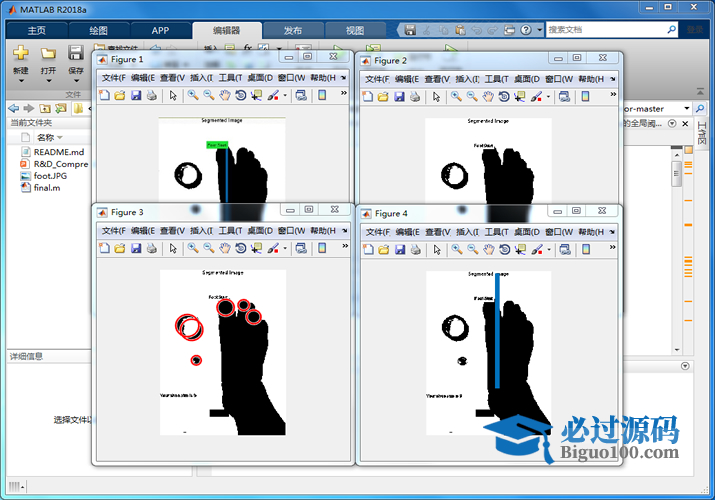Select foot.JPG in the current folder panel
Viewport: 715px width, 500px height.
tap(50, 175)
